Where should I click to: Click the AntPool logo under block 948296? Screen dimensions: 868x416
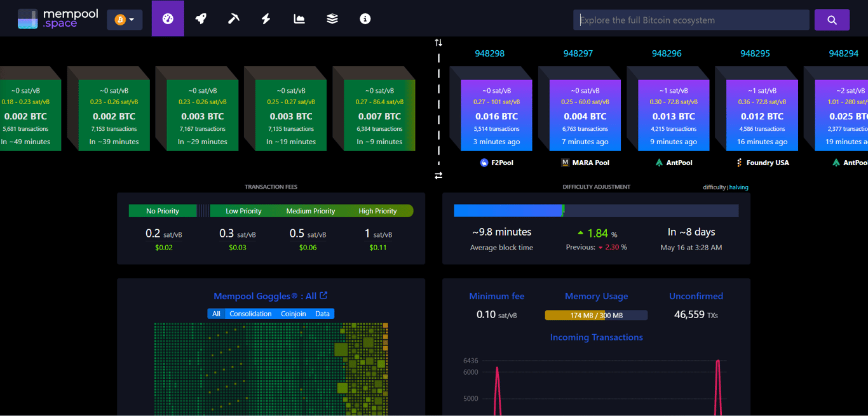pyautogui.click(x=659, y=163)
